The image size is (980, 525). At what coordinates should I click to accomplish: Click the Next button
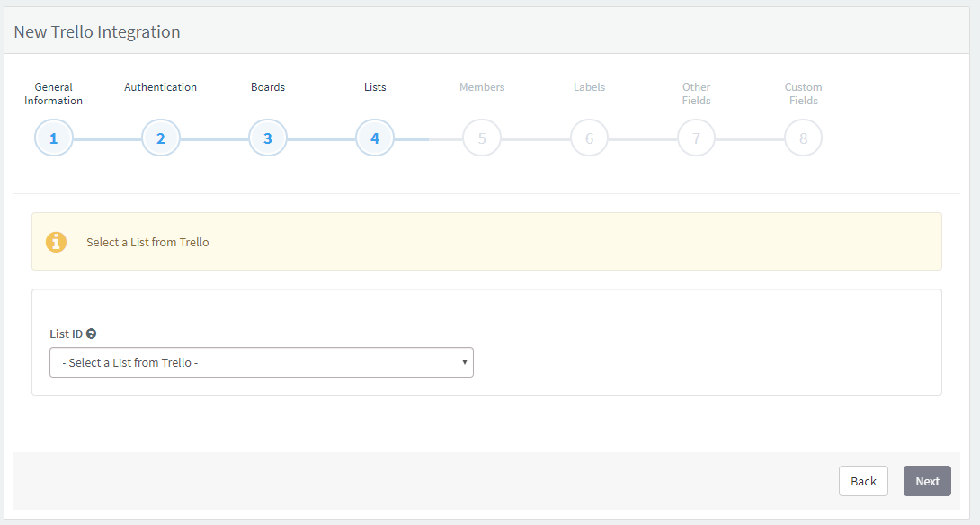927,481
